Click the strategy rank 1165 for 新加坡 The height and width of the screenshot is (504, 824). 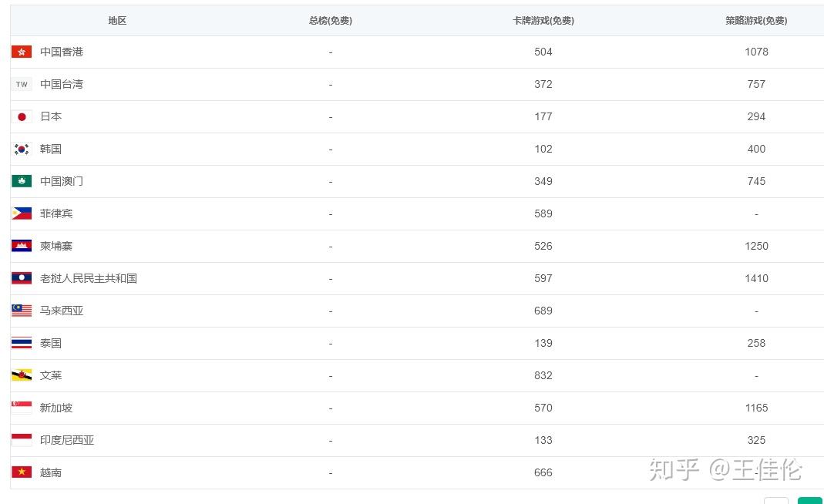[x=756, y=408]
